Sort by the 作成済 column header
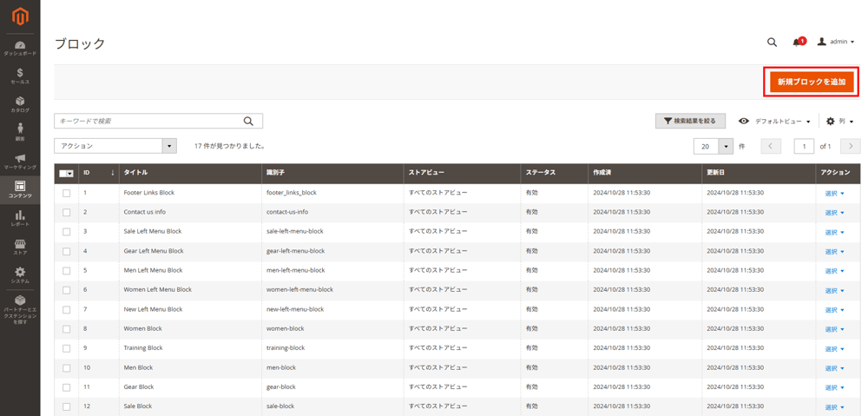This screenshot has height=416, width=868. click(644, 173)
